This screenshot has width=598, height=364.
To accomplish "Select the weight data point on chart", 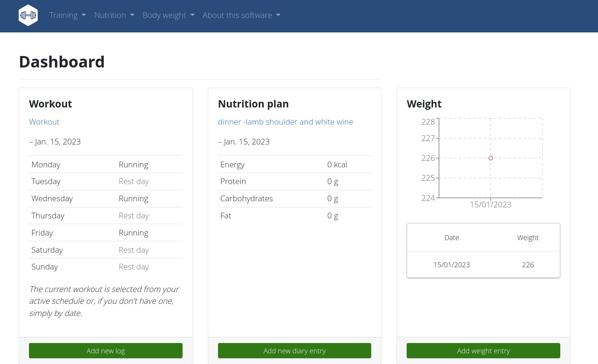I will 491,158.
